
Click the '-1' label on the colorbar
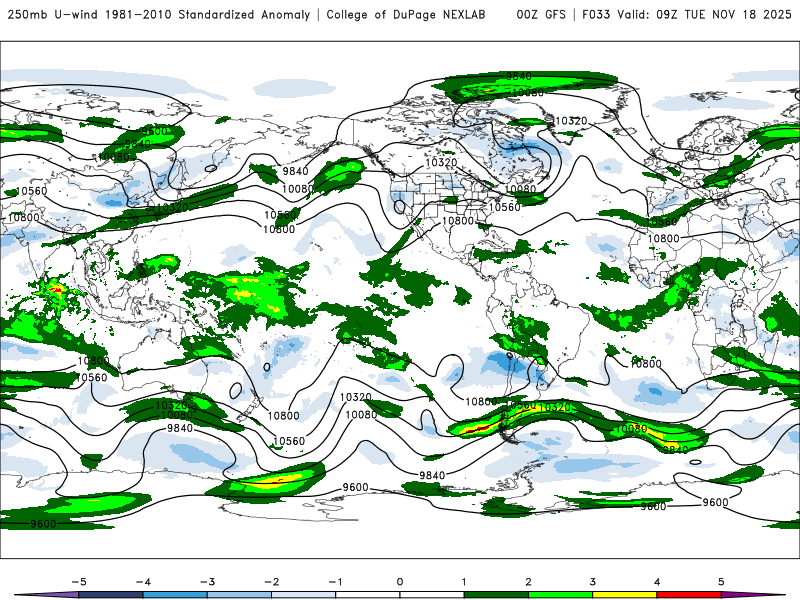point(335,582)
